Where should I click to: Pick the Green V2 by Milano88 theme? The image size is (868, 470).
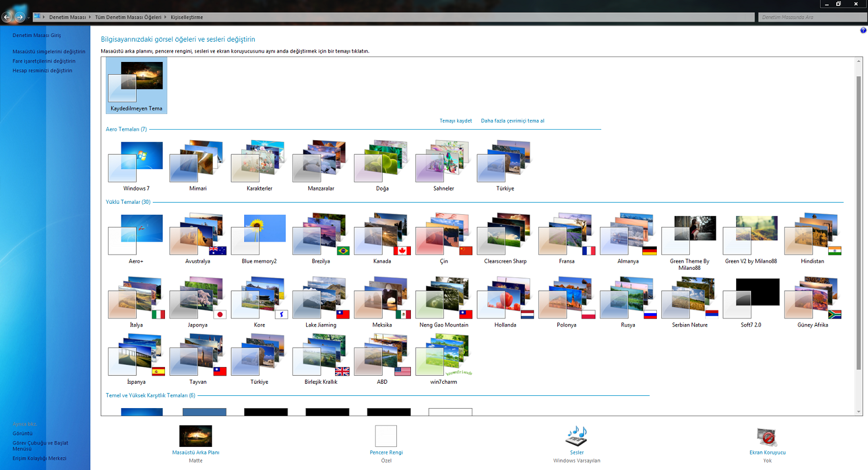pos(751,239)
